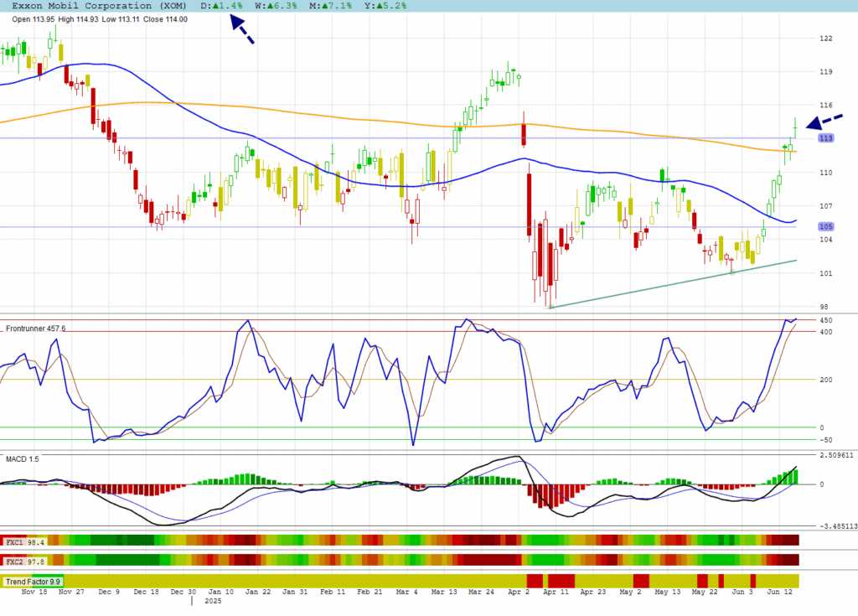Click the -50 level on Frontrunner scale
Viewport: 858px width, 616px height.
825,440
